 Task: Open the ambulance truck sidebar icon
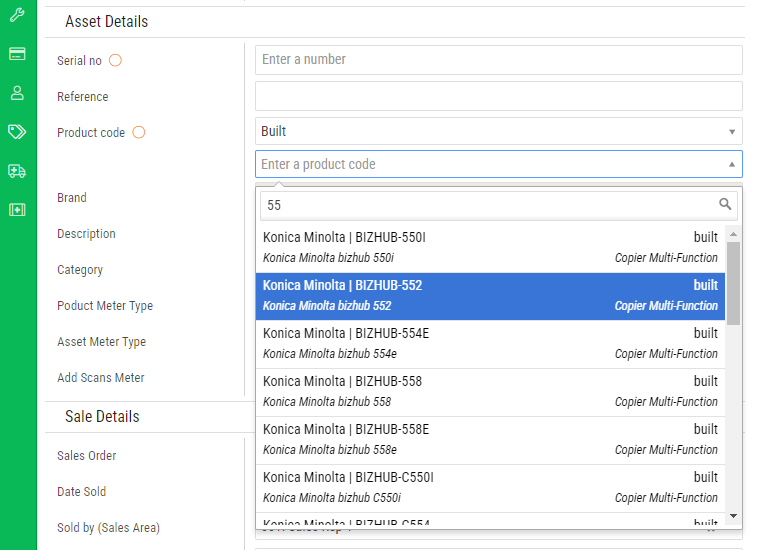(17, 171)
